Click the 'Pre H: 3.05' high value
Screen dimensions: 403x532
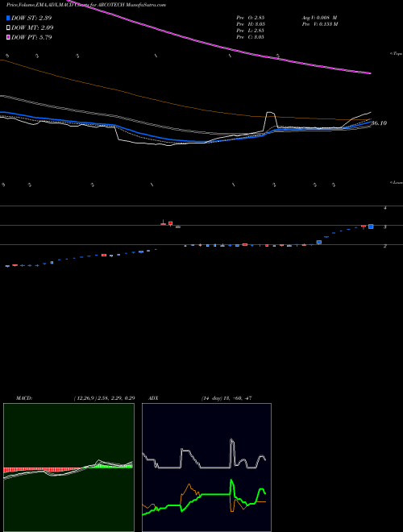point(251,24)
